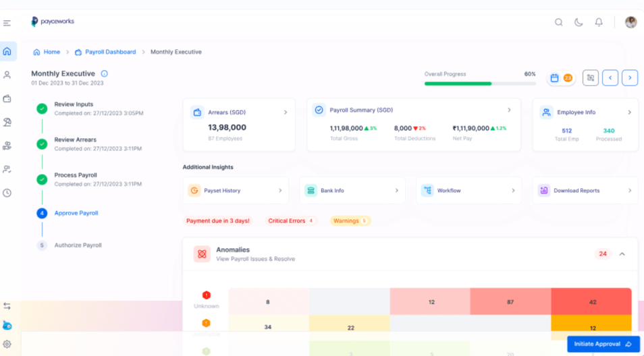Select heatmap cell with 42
644x356 pixels.
point(591,301)
